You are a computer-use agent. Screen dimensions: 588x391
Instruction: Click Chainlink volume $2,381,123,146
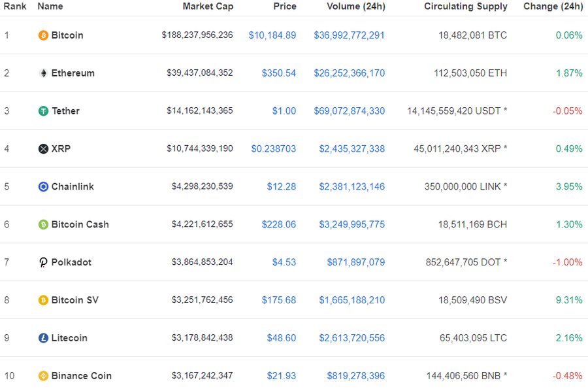(351, 186)
